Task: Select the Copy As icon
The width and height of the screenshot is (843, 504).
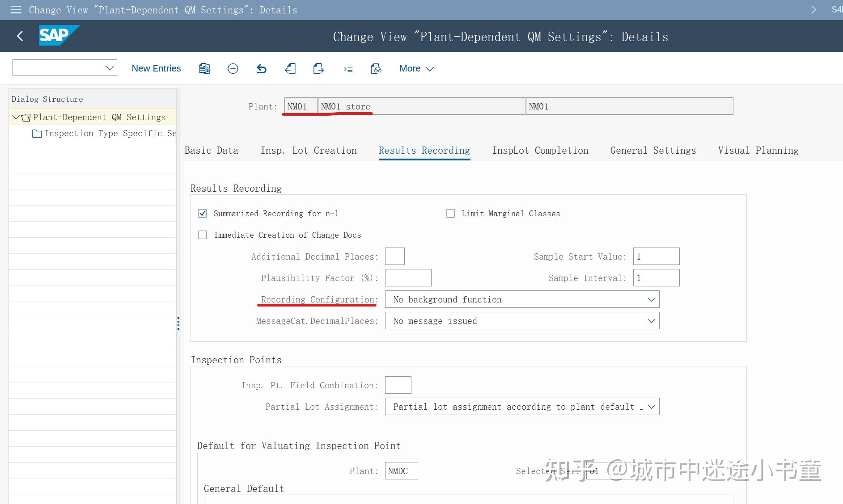Action: [x=204, y=68]
